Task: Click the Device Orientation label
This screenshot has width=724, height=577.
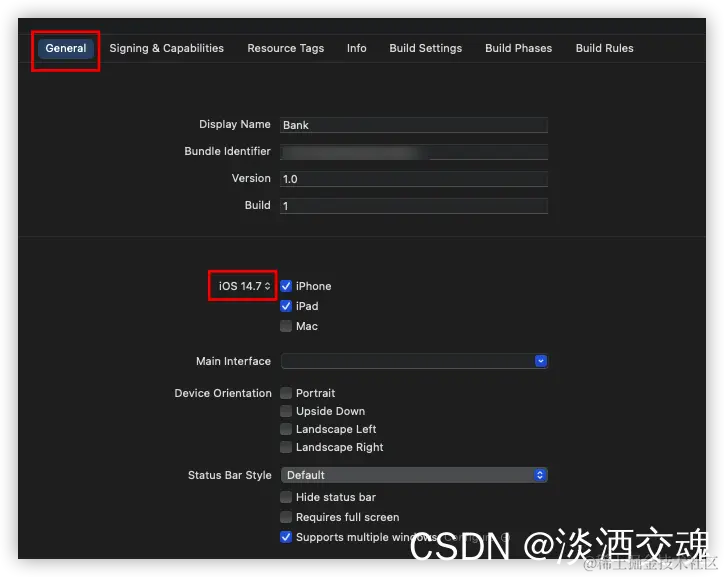Action: tap(223, 393)
